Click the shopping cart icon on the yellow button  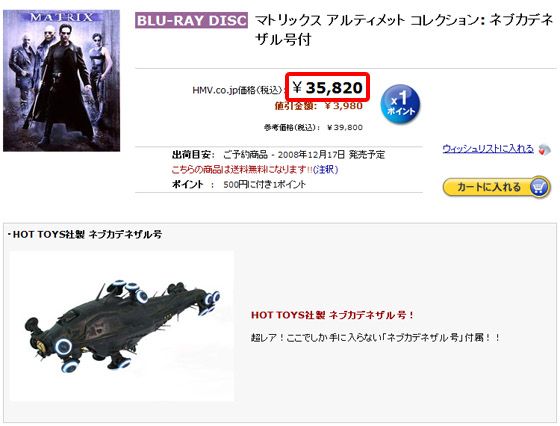point(539,187)
